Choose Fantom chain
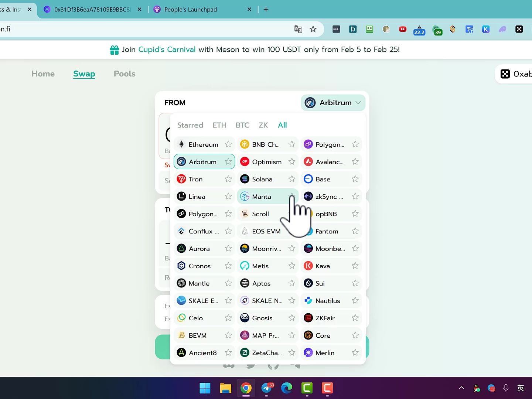The height and width of the screenshot is (399, 532). click(331, 231)
